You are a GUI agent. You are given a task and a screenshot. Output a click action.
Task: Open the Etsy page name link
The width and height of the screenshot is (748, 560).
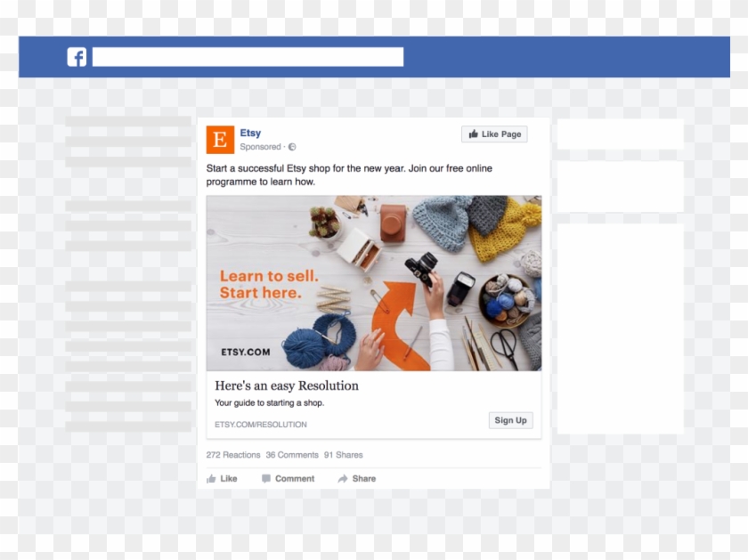pyautogui.click(x=250, y=133)
